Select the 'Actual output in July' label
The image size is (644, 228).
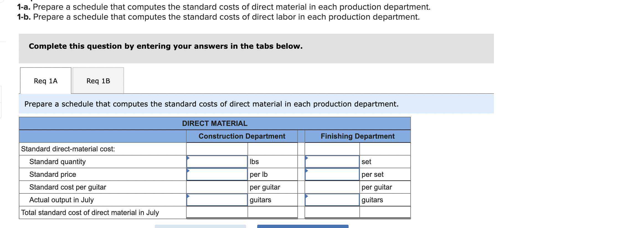coord(61,200)
